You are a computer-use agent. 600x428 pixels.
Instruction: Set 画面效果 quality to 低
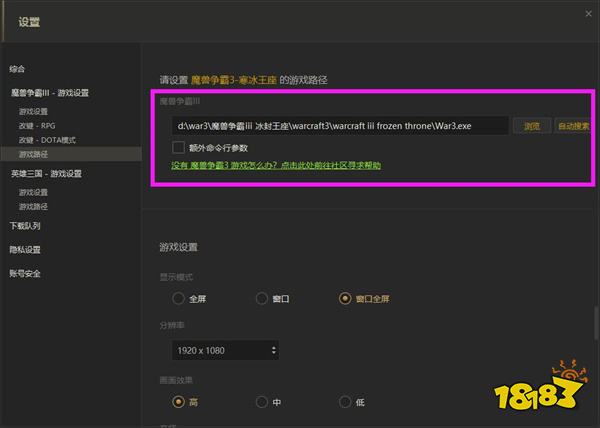pos(345,402)
